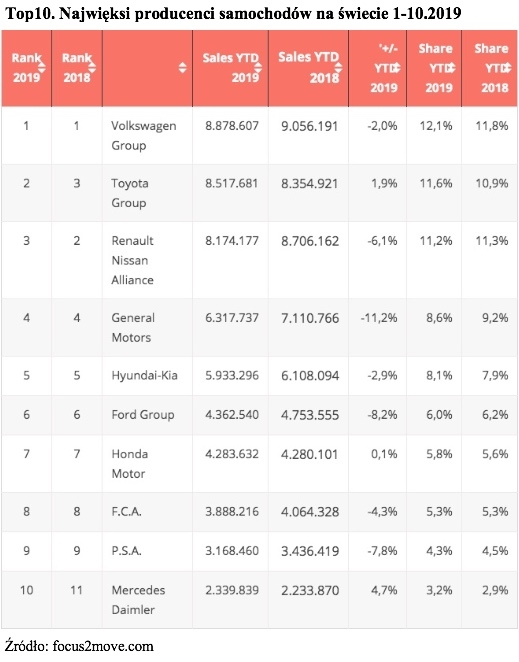Sort by manufacturer name column arrows

pyautogui.click(x=182, y=68)
